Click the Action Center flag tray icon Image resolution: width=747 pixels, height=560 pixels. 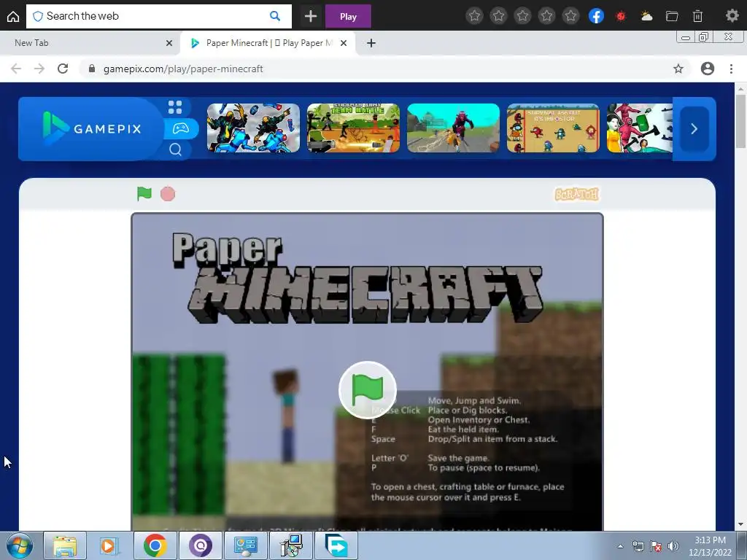click(x=656, y=546)
